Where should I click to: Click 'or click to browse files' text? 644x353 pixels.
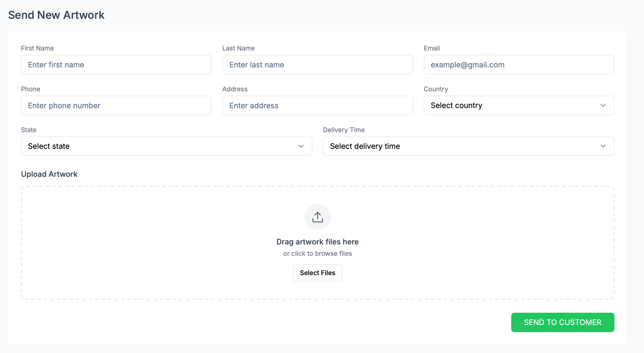[x=317, y=253]
